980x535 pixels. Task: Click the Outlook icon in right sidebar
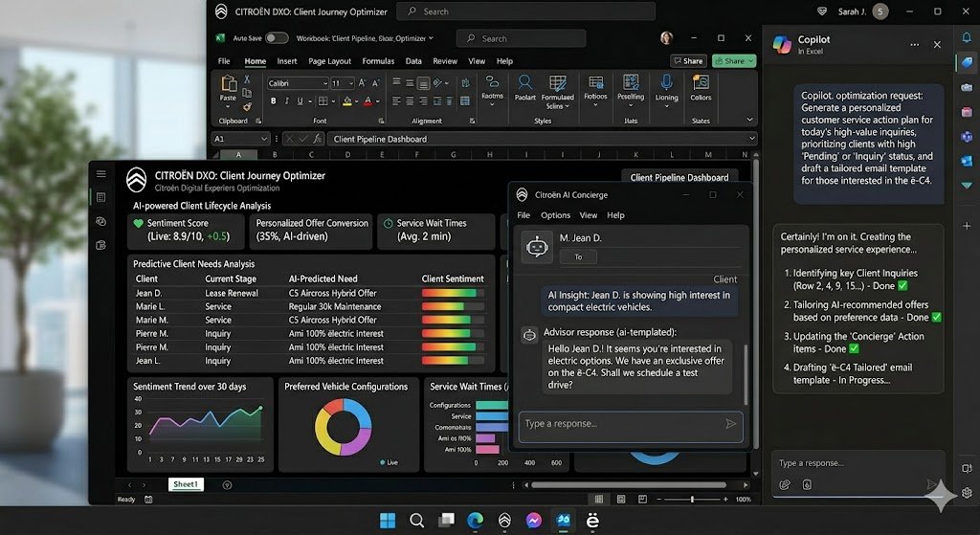[x=967, y=161]
